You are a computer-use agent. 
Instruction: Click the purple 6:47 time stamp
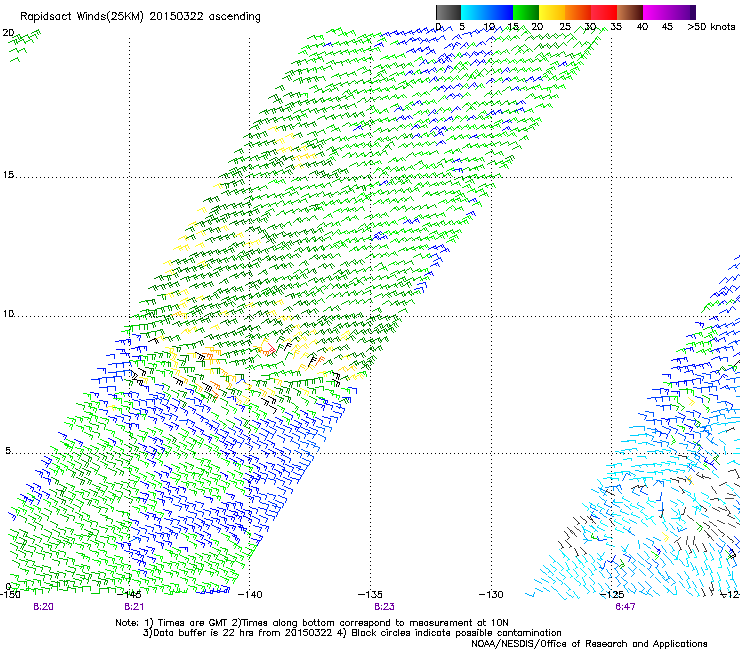click(x=625, y=607)
